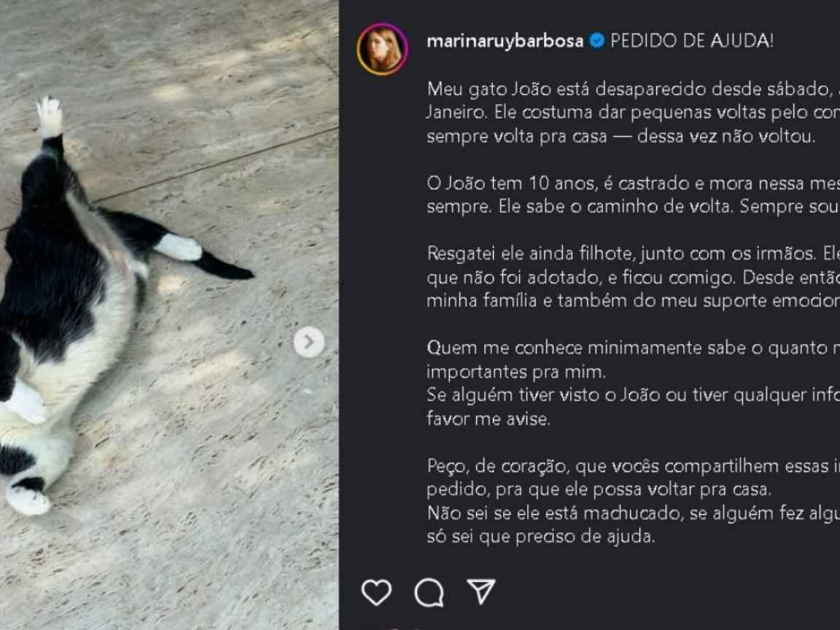Open comments via the speech bubble icon
The image size is (840, 630).
point(429,593)
